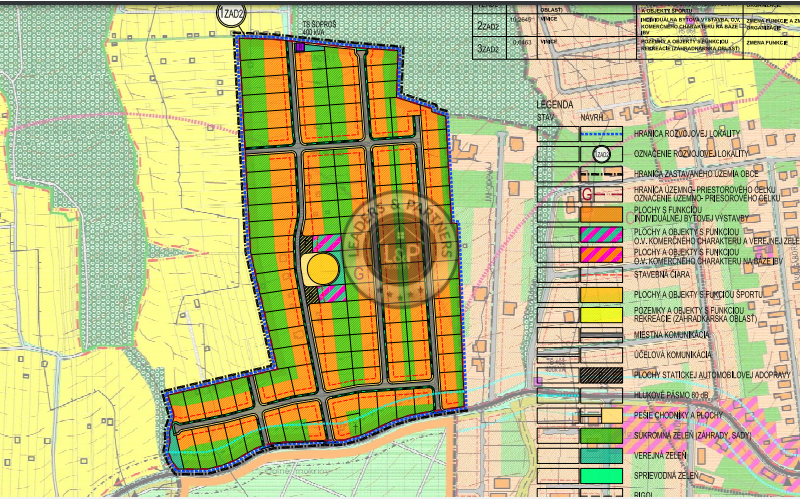Viewport: 800px width, 500px height.
Task: Click the yellow recreation legend swatch
Action: click(x=600, y=314)
